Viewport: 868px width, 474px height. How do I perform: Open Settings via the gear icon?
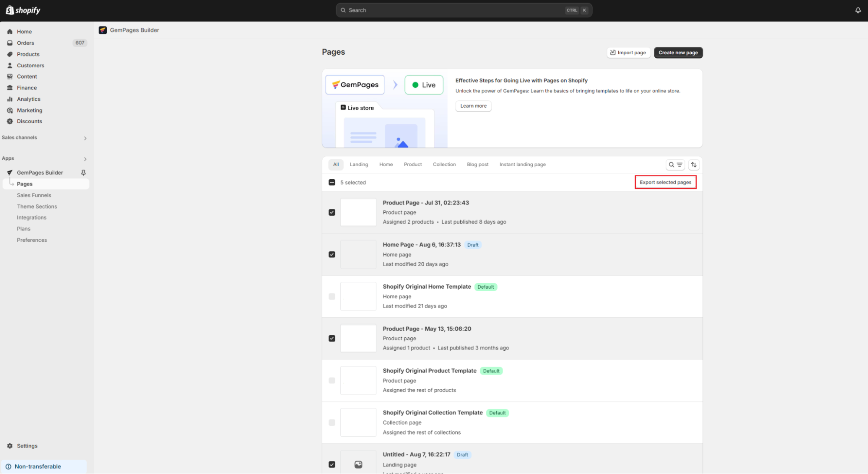tap(10, 446)
